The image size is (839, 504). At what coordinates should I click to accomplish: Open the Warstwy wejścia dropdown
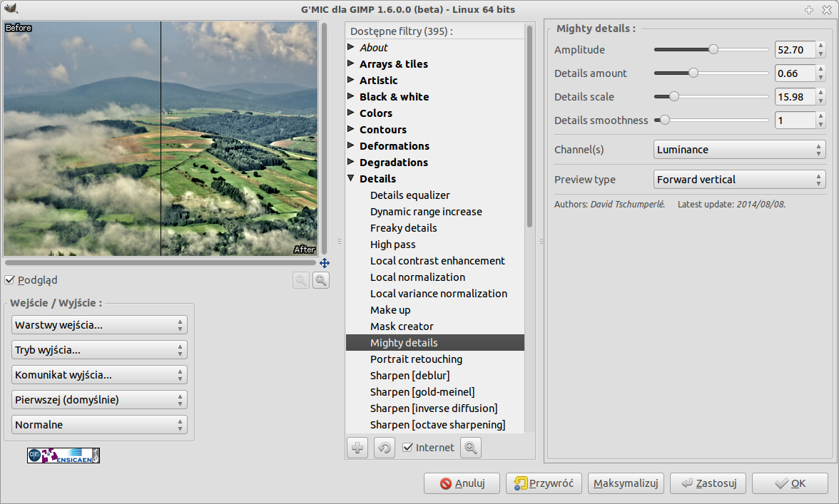click(x=99, y=325)
